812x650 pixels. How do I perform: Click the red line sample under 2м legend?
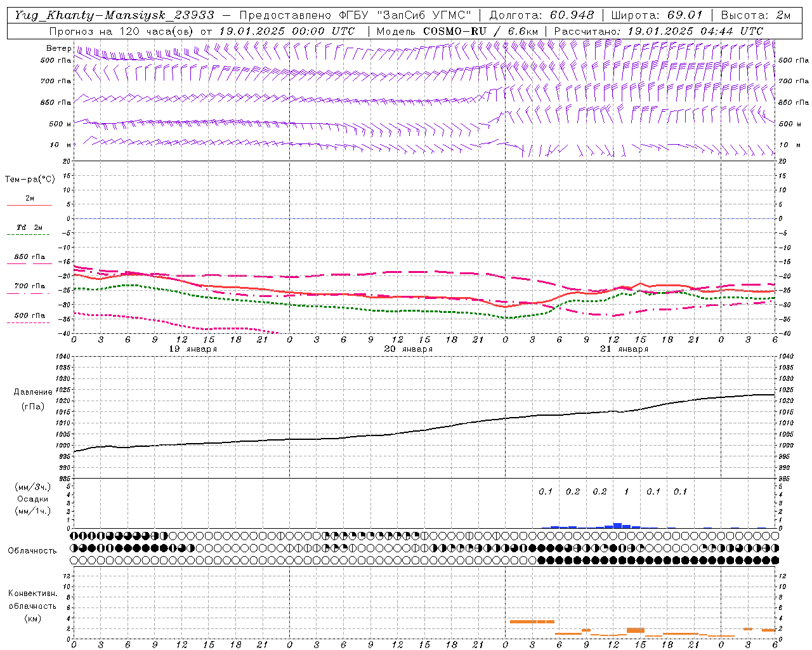pyautogui.click(x=29, y=206)
